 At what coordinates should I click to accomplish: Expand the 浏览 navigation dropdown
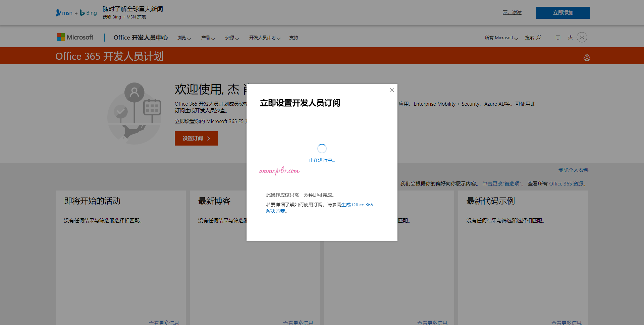tap(184, 38)
